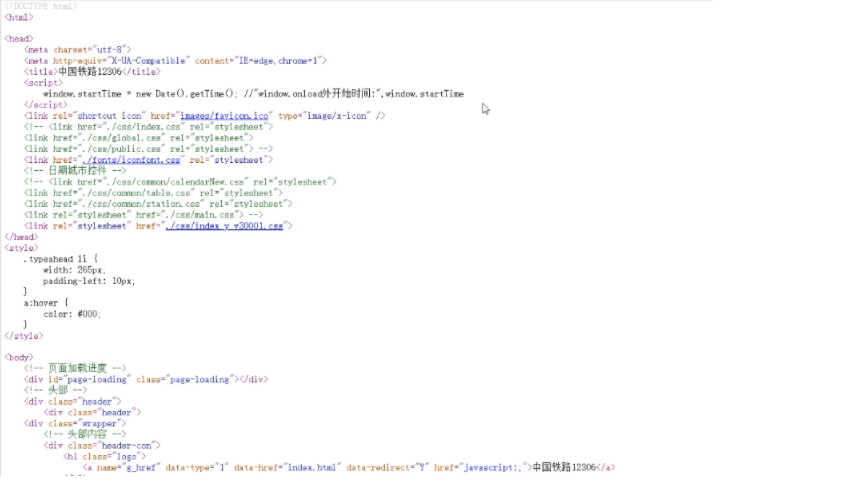Click the commented ./css/index.css link line

pos(148,126)
